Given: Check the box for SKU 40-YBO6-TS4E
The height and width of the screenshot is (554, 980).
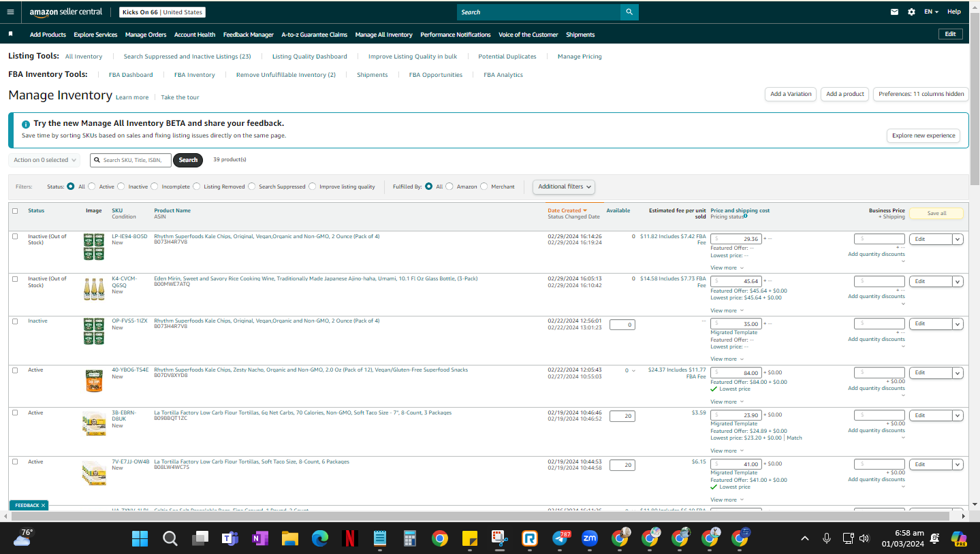Looking at the screenshot, I should [x=15, y=370].
